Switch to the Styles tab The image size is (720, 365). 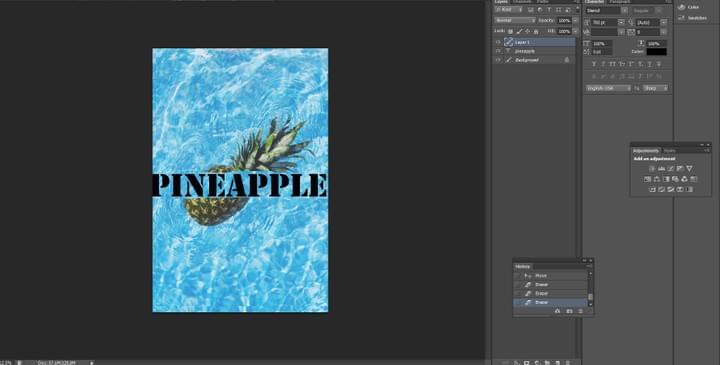tap(670, 151)
